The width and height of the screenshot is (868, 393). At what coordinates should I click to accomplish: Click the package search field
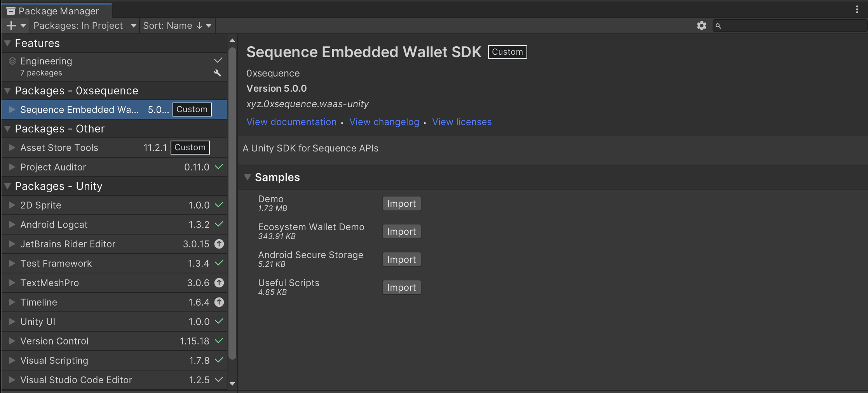(x=790, y=26)
